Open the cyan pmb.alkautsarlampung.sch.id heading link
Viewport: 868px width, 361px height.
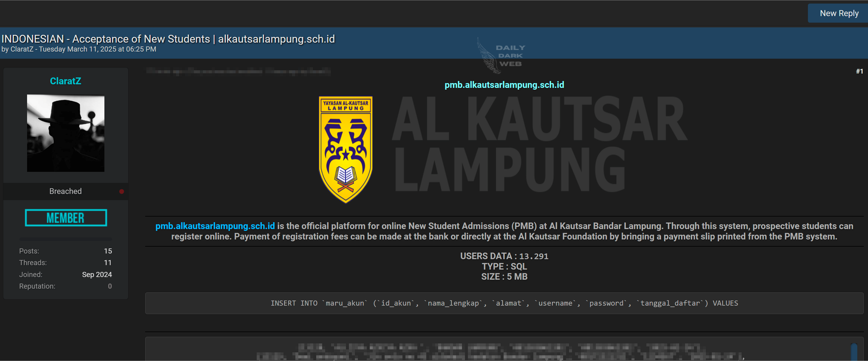coord(504,85)
